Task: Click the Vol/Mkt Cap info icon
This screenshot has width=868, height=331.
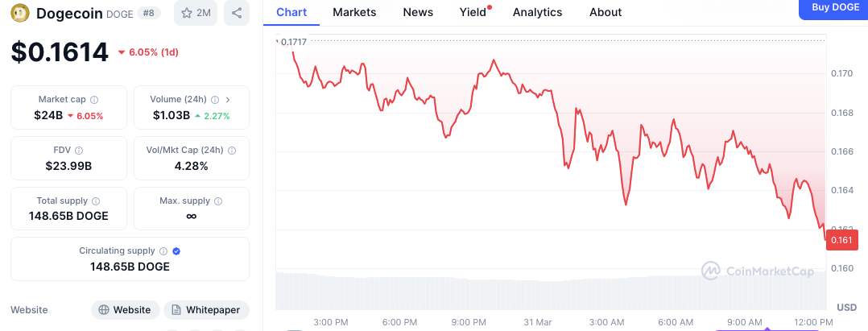Action: pos(233,151)
